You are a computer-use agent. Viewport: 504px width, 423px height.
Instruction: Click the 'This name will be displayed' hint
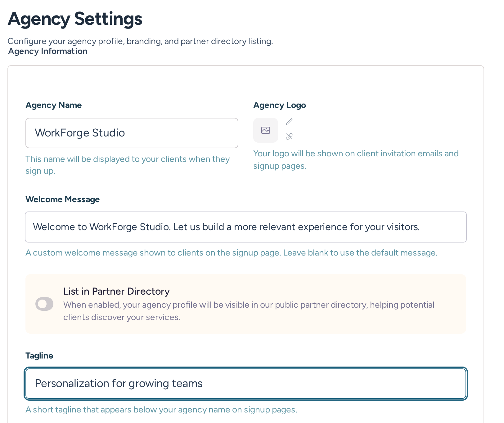tap(128, 165)
